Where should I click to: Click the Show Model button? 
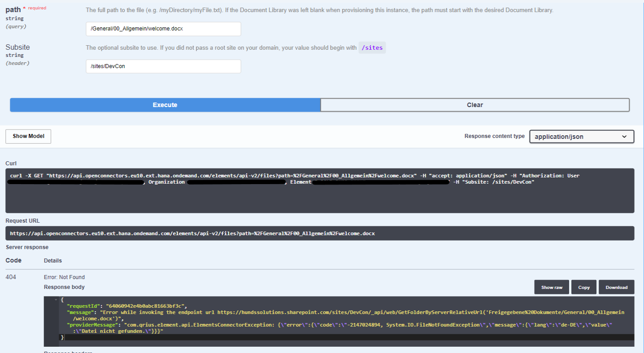(28, 136)
